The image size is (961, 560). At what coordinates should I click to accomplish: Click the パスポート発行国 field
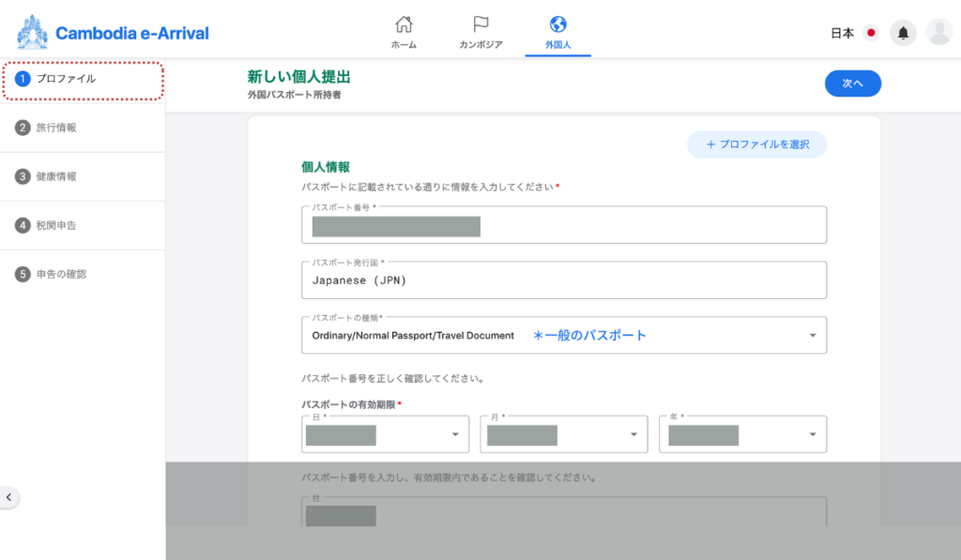click(564, 280)
